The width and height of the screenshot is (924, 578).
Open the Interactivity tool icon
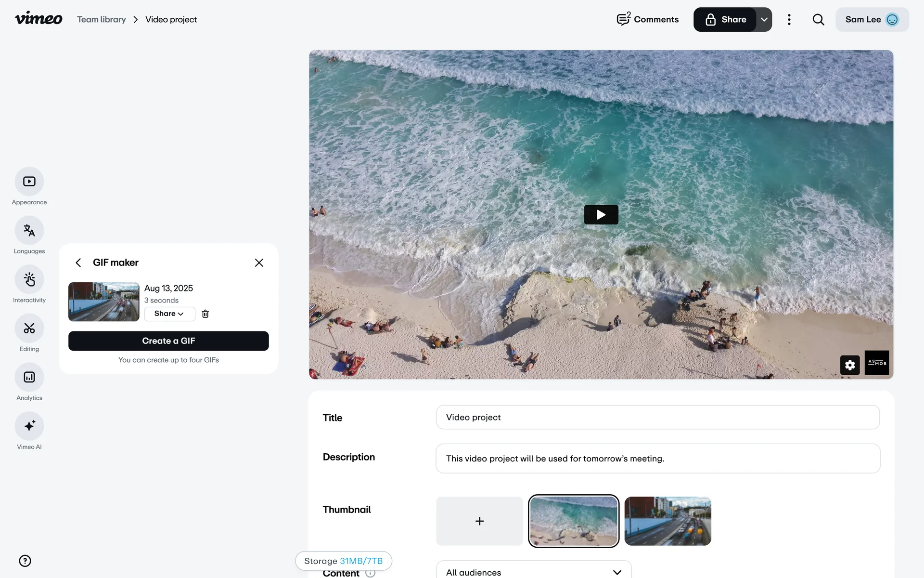coord(29,279)
